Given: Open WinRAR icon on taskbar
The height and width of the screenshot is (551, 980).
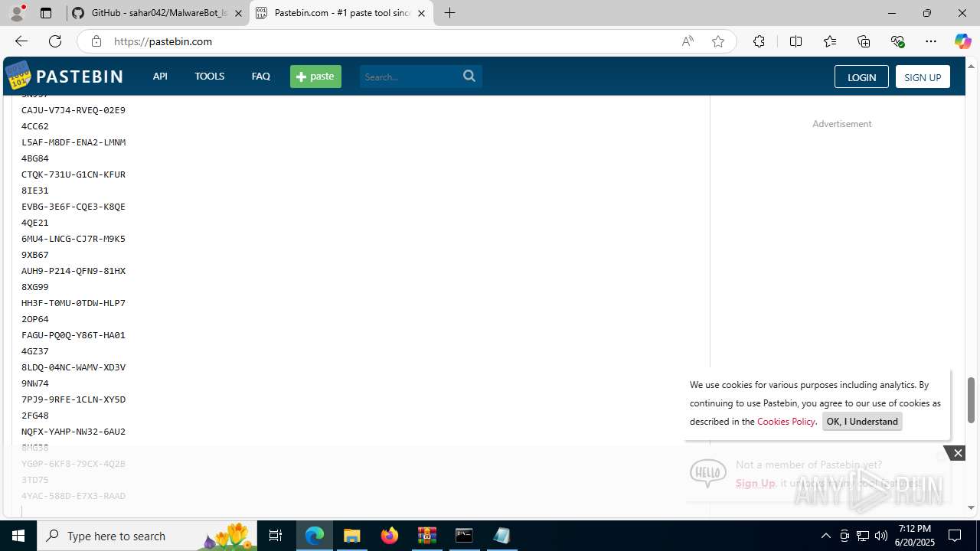Looking at the screenshot, I should tap(427, 536).
